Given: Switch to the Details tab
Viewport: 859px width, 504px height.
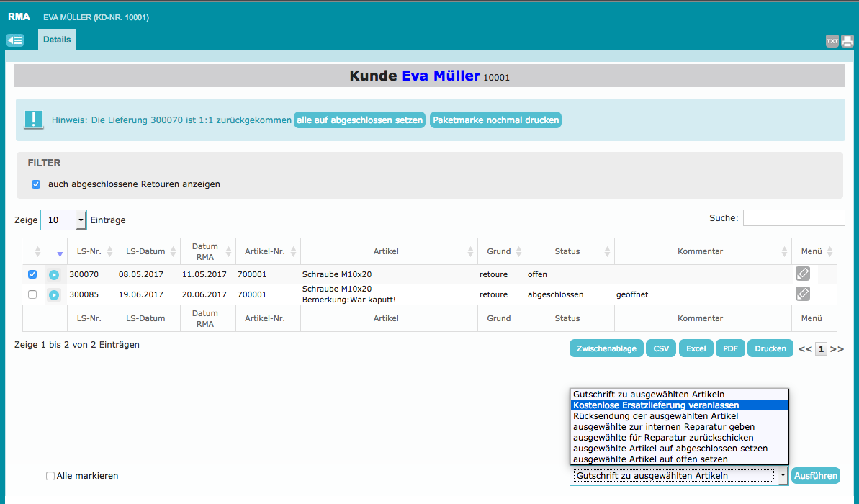Looking at the screenshot, I should [57, 40].
